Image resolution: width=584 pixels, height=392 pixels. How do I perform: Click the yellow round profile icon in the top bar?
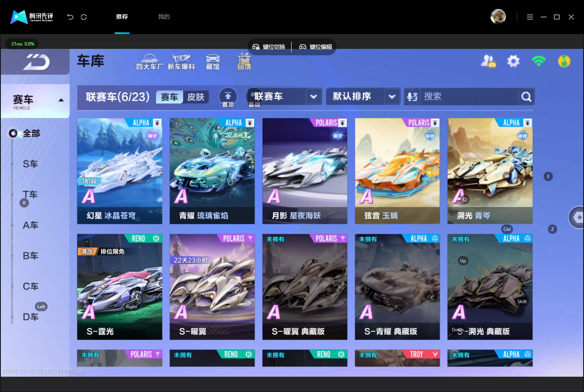click(x=564, y=61)
